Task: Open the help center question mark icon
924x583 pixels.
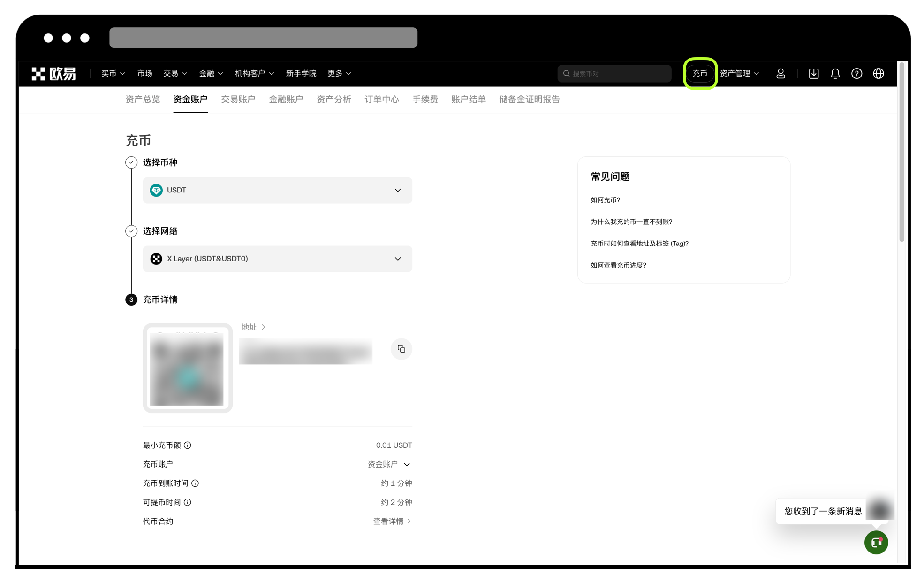Action: [x=856, y=73]
